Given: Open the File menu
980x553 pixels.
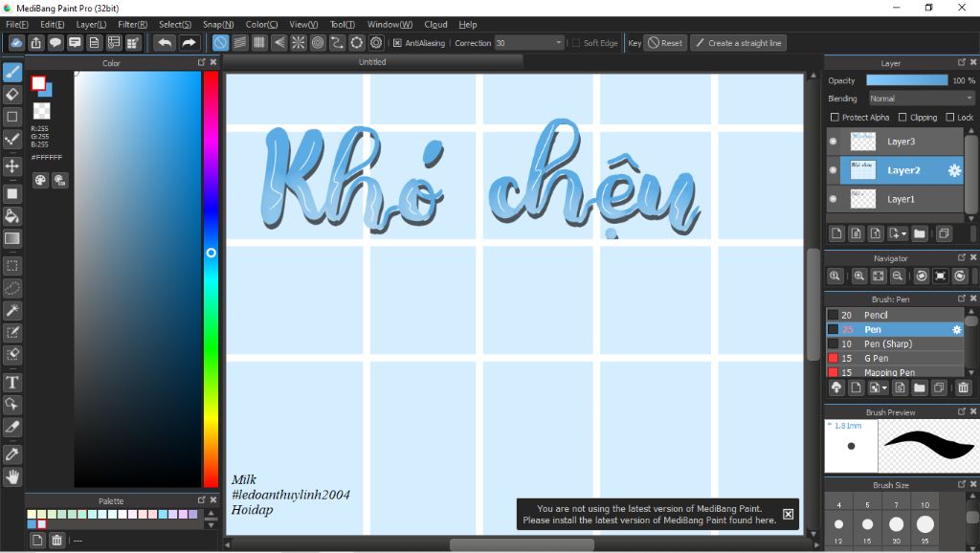Looking at the screenshot, I should [x=17, y=24].
